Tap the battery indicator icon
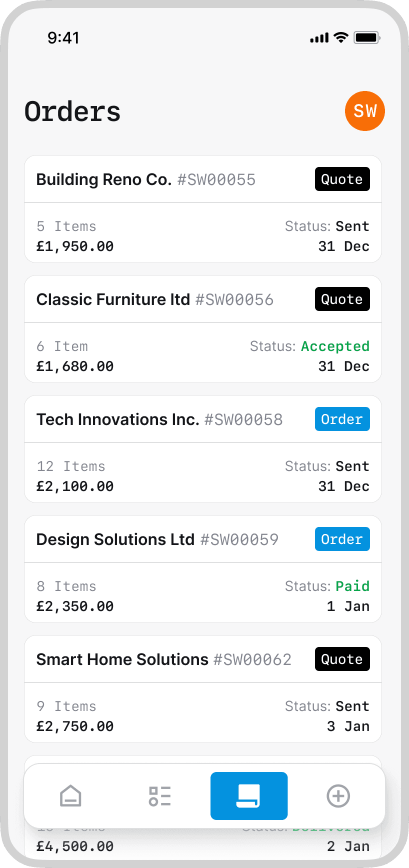 (x=367, y=37)
